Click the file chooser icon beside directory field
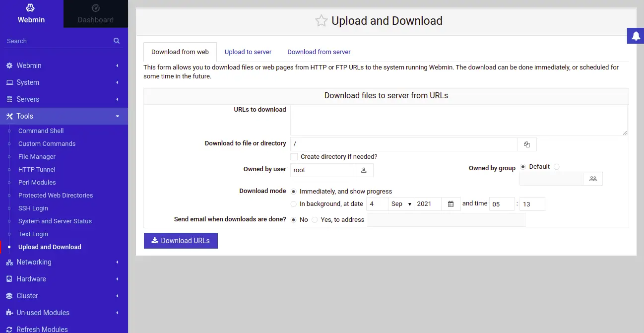644x333 pixels. pyautogui.click(x=527, y=144)
